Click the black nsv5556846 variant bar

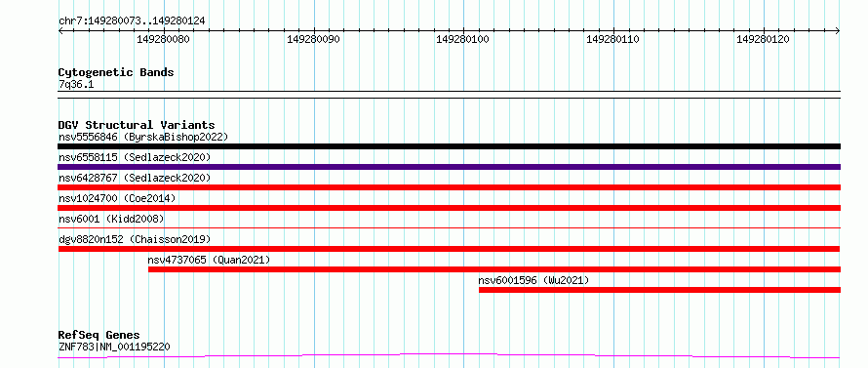[449, 146]
